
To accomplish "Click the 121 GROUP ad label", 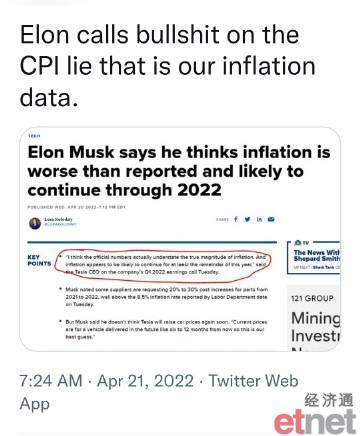I will click(x=312, y=298).
